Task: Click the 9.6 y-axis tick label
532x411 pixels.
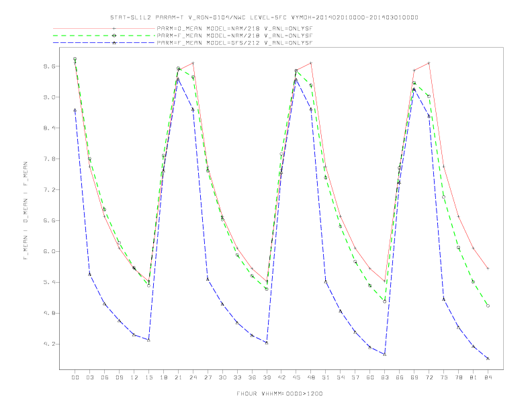Action: coord(49,66)
